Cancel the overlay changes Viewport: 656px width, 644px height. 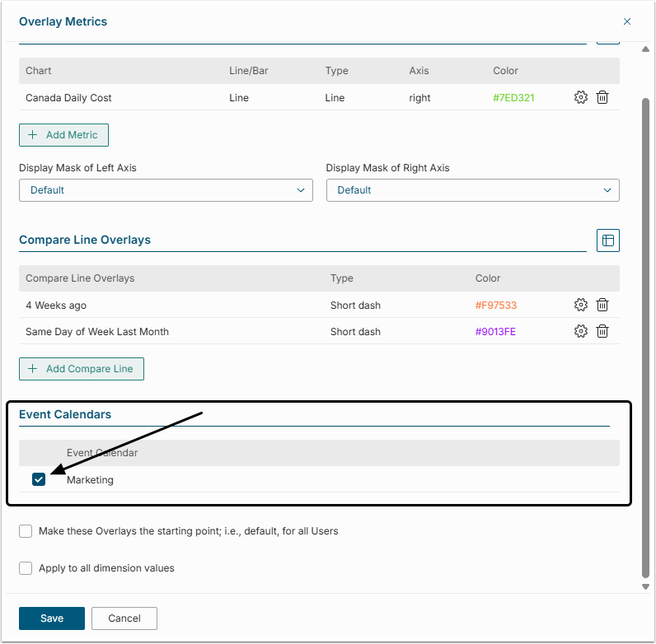coord(124,618)
